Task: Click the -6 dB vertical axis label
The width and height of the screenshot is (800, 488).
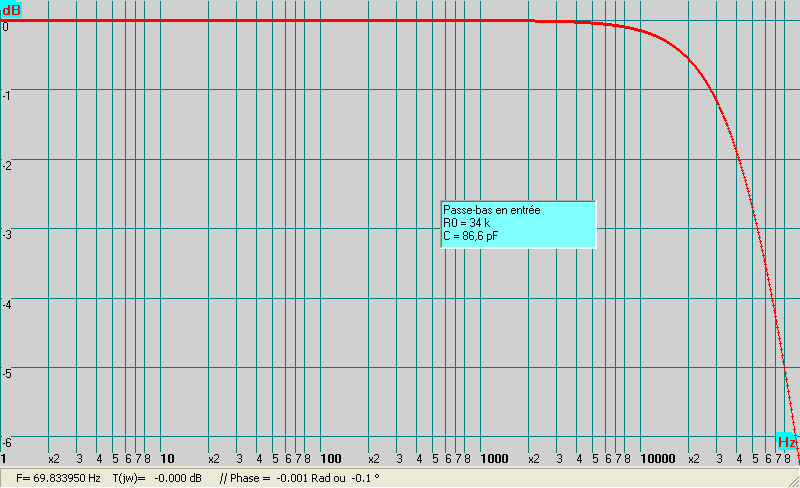Action: pos(6,442)
